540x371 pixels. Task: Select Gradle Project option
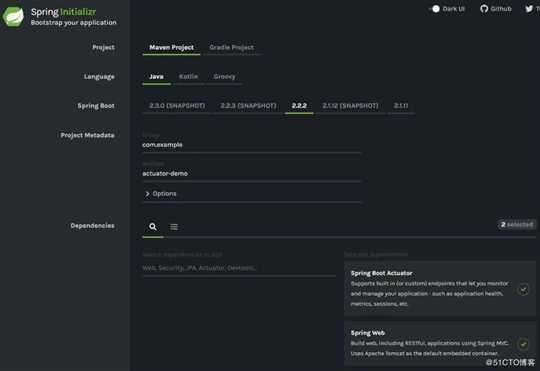coord(231,48)
